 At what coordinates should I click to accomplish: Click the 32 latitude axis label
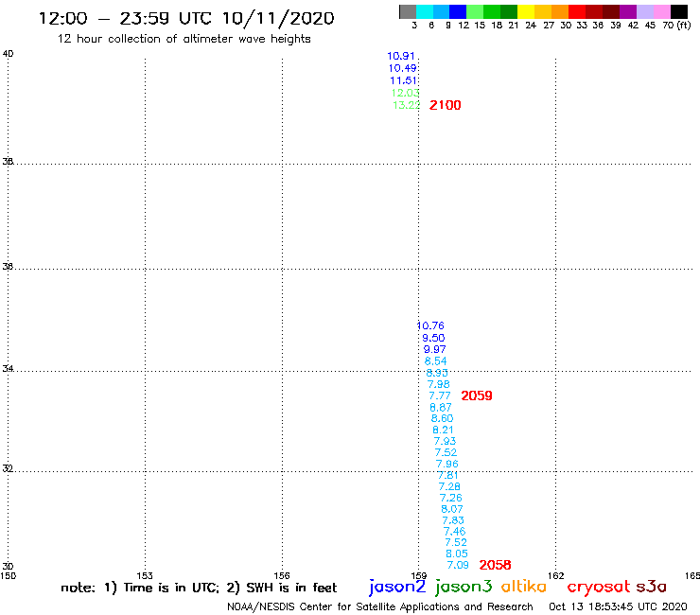point(8,469)
